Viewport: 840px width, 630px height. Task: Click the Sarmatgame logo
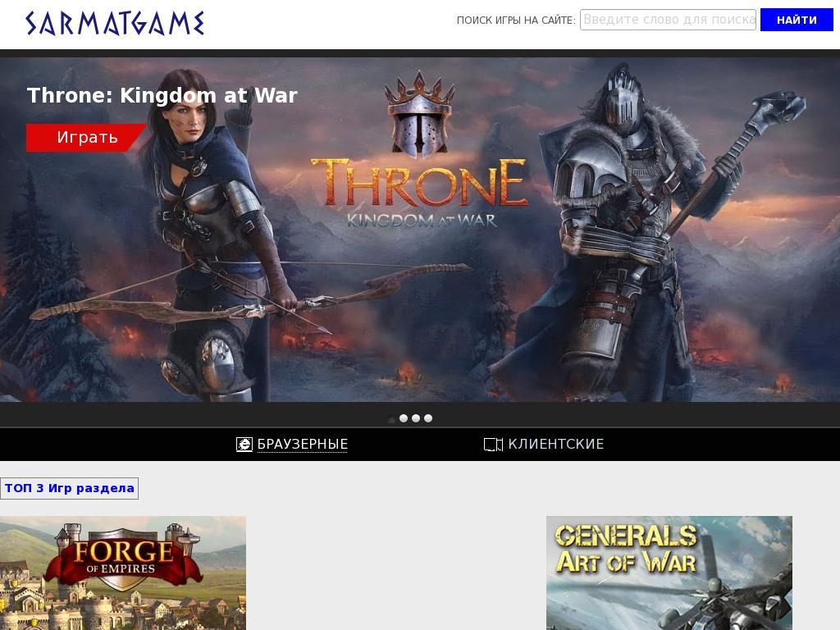(x=115, y=24)
